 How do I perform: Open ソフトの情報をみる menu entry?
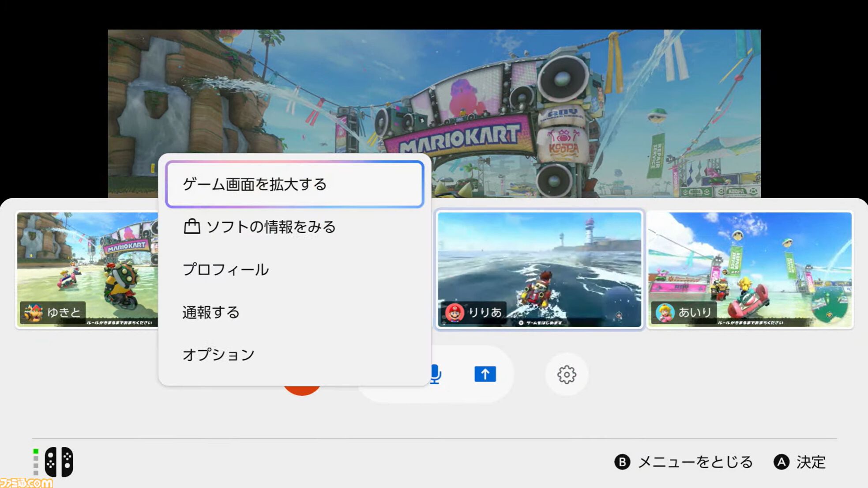pos(295,227)
